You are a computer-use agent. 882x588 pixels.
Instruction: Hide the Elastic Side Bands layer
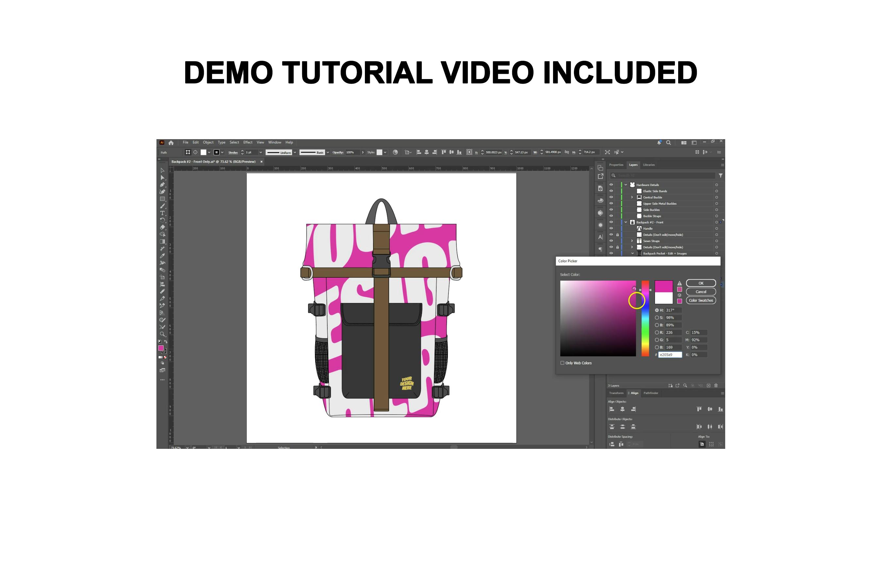click(611, 191)
